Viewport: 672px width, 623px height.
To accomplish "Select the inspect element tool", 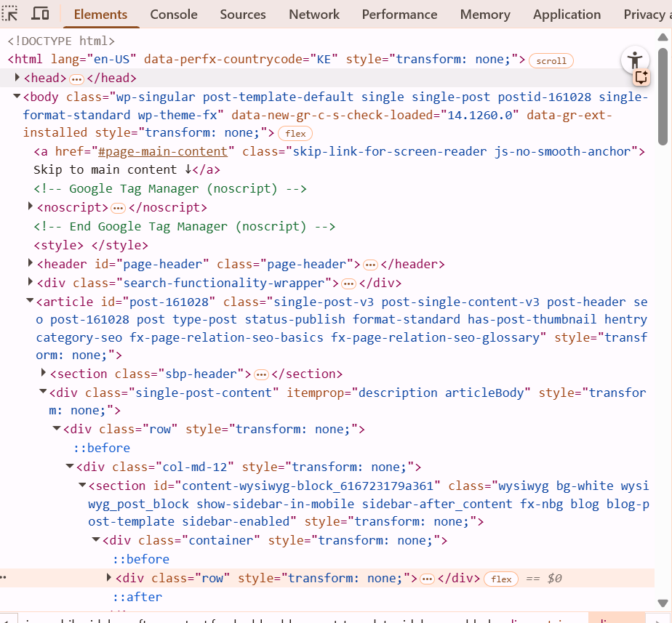I will (10, 13).
